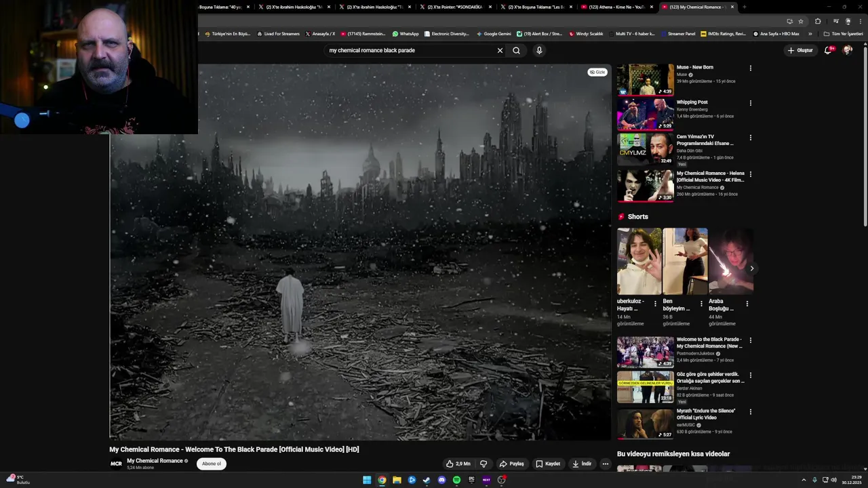
Task: Open options for Muse - New Born video
Action: pos(750,68)
